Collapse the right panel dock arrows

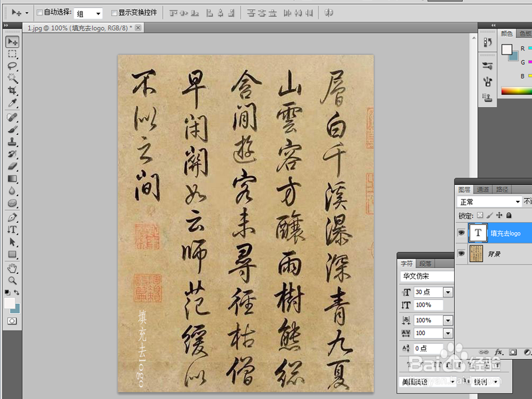493,25
